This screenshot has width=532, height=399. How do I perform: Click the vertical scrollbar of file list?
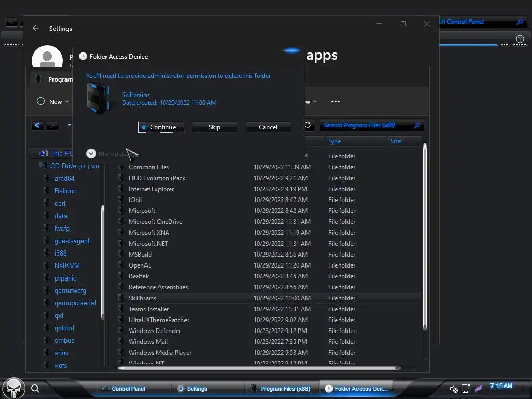pyautogui.click(x=425, y=237)
